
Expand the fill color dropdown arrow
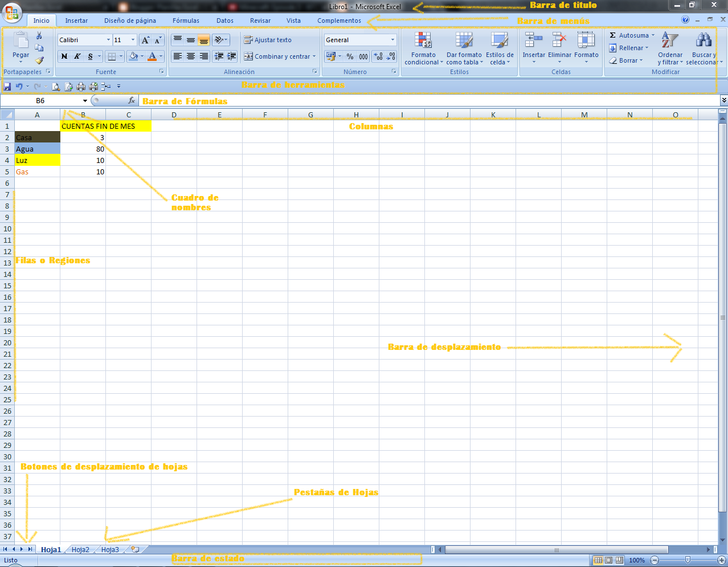(x=142, y=56)
